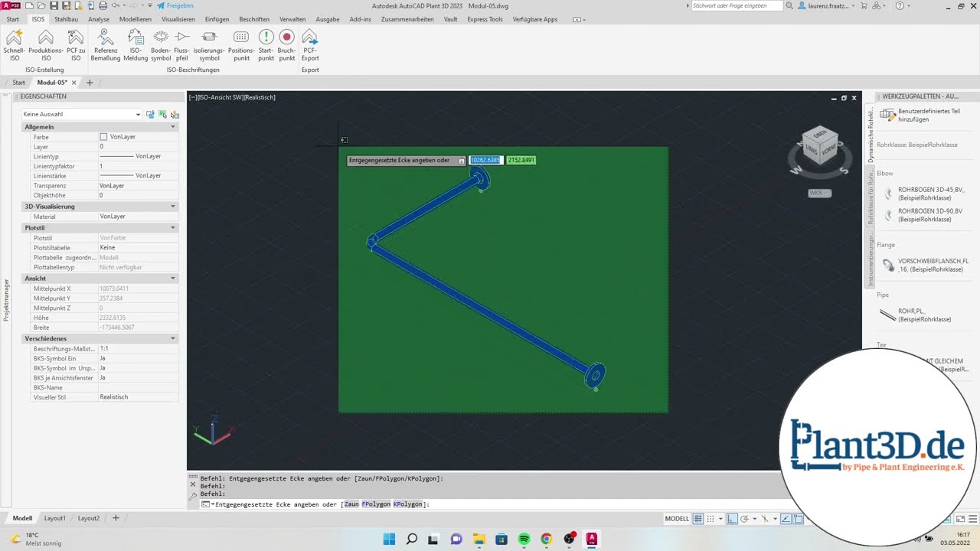Set an ISO Startpunkt
Image resolution: width=980 pixels, height=551 pixels.
(266, 45)
